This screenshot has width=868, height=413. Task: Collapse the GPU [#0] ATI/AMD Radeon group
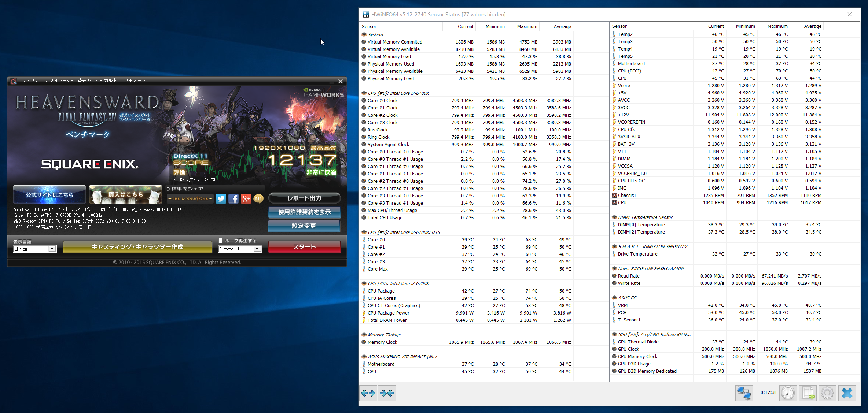614,334
